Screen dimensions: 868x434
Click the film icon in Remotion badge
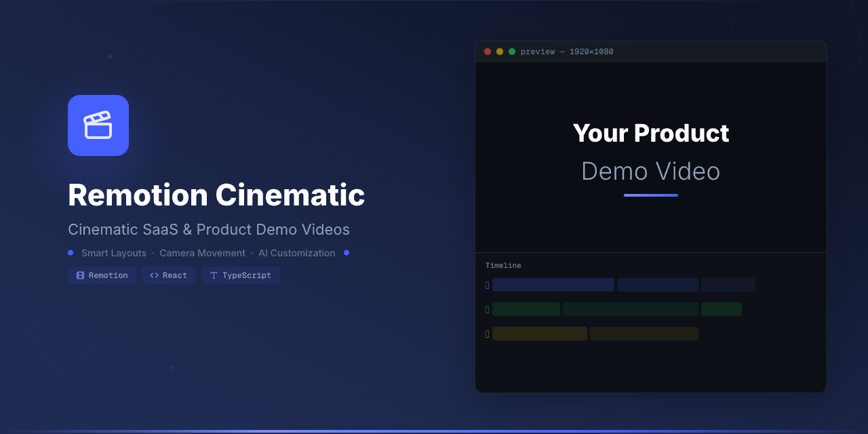pos(80,275)
